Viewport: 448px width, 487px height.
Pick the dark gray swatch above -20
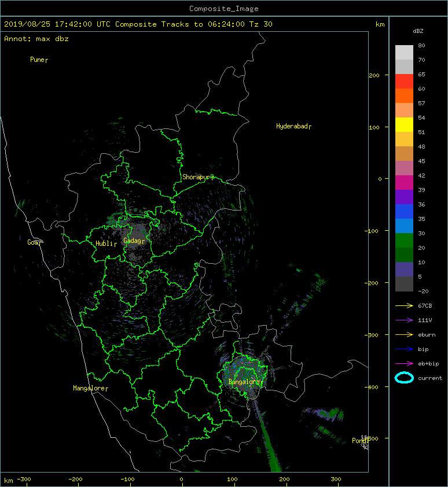pyautogui.click(x=404, y=284)
